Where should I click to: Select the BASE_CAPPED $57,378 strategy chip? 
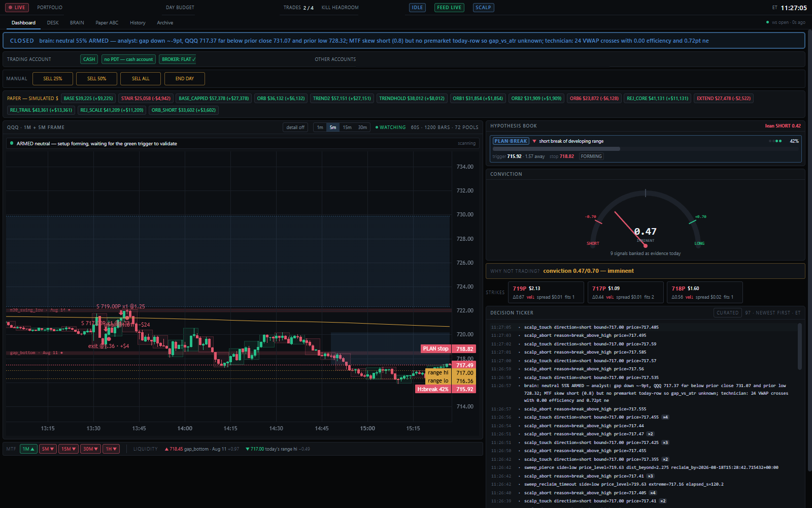click(x=214, y=99)
